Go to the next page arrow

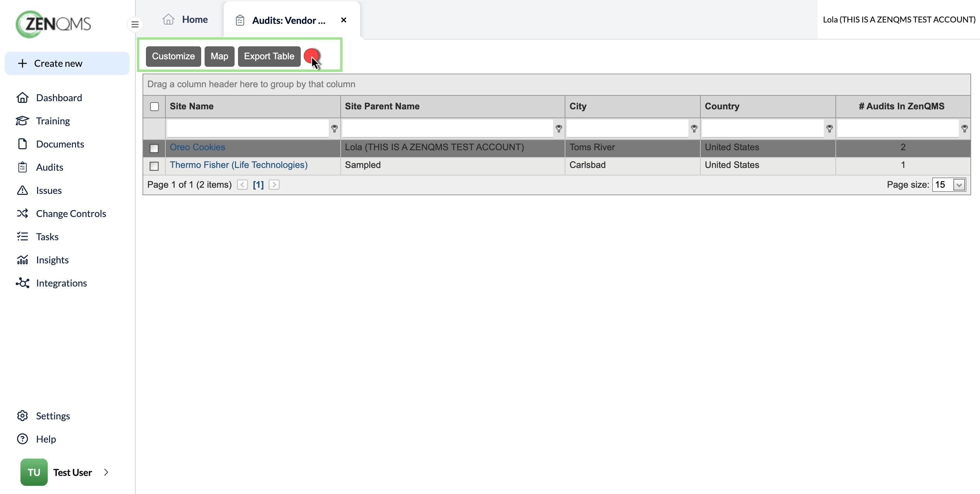274,185
